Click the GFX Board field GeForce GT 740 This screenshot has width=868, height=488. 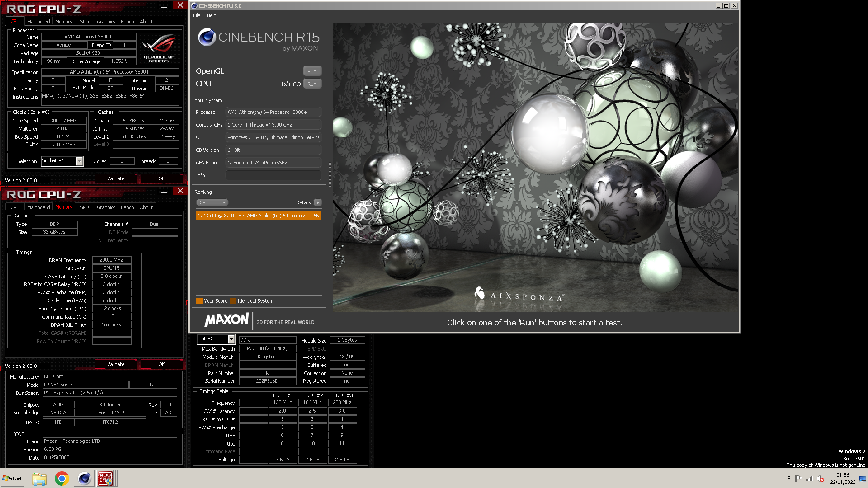274,163
